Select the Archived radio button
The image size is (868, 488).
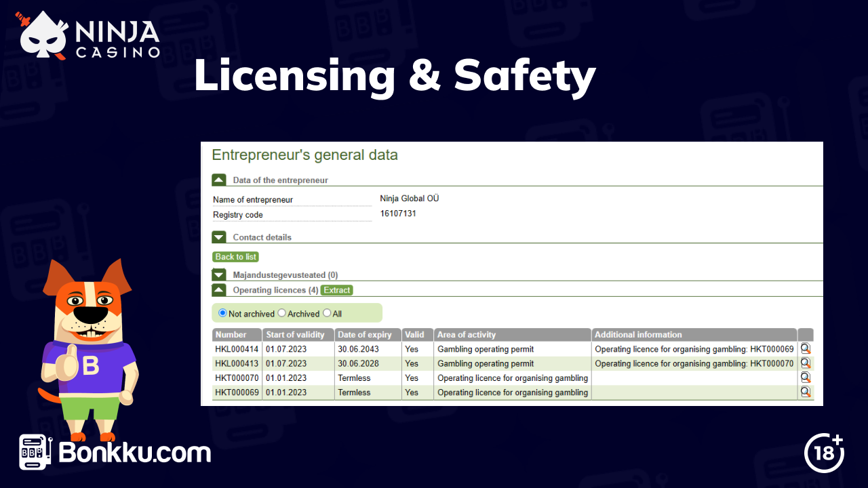(282, 313)
